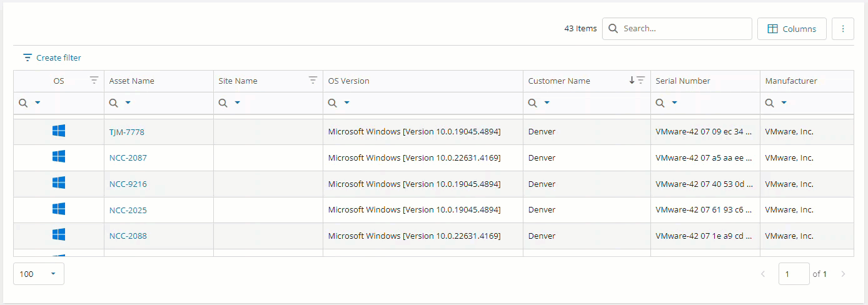The width and height of the screenshot is (868, 305).
Task: Click the page number input box
Action: [x=794, y=274]
